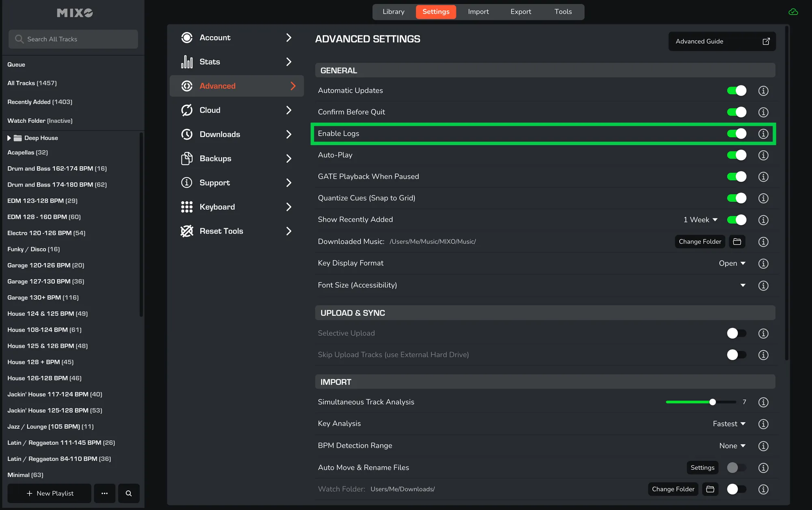Open Advanced Guide external link icon
812x510 pixels.
click(766, 41)
